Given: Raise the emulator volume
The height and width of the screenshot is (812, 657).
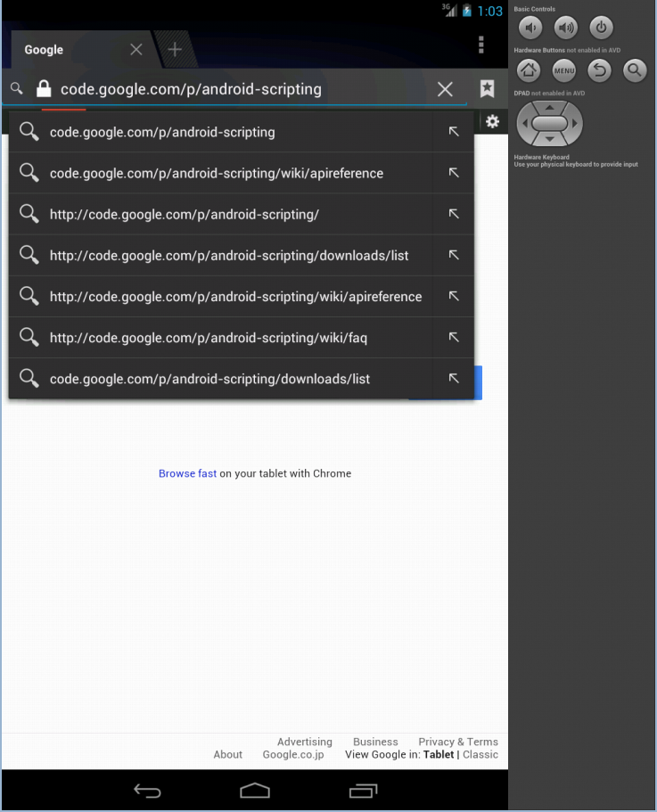Looking at the screenshot, I should click(566, 28).
